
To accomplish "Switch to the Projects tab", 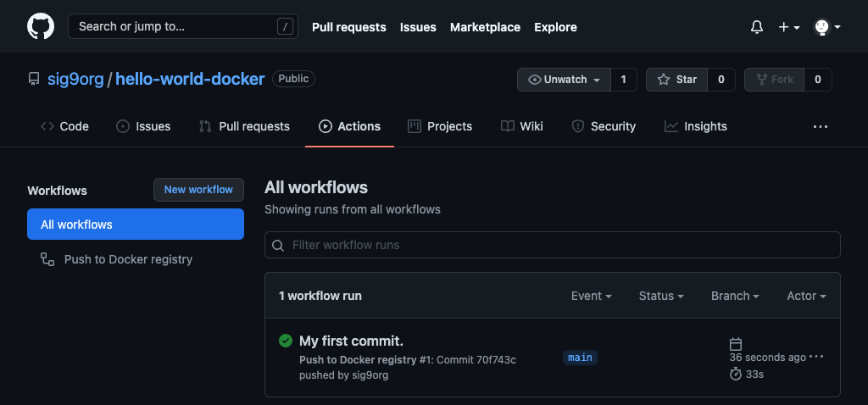I will click(440, 126).
